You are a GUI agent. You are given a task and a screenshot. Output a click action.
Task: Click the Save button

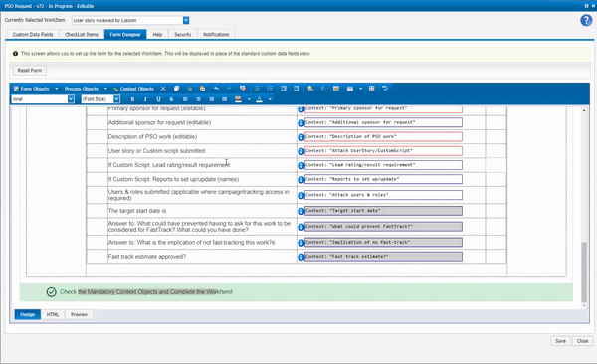pyautogui.click(x=560, y=341)
